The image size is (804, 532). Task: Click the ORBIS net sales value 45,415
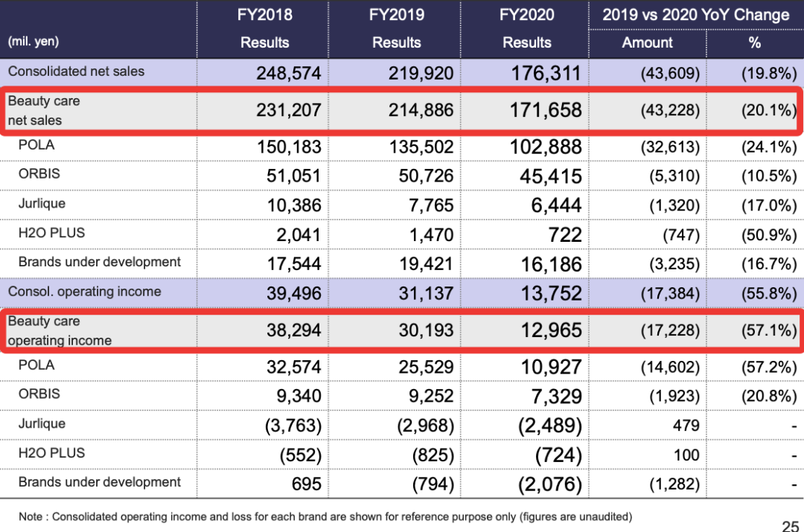click(546, 176)
